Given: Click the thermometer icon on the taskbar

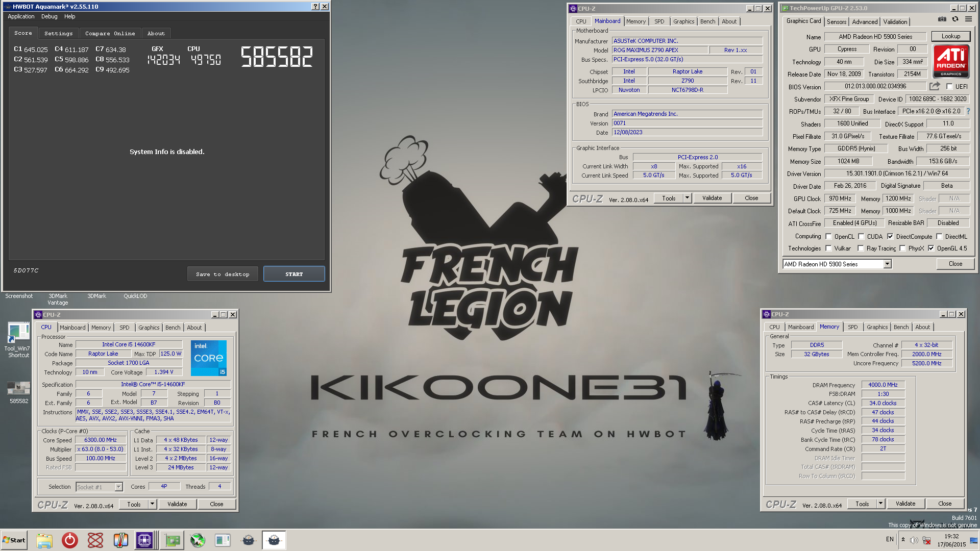Looking at the screenshot, I should (x=120, y=540).
